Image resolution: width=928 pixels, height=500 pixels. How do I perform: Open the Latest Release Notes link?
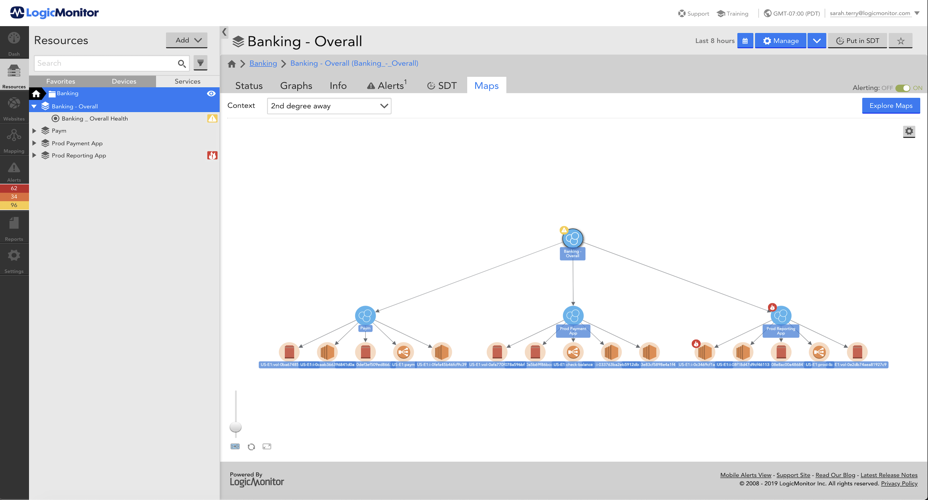click(889, 475)
